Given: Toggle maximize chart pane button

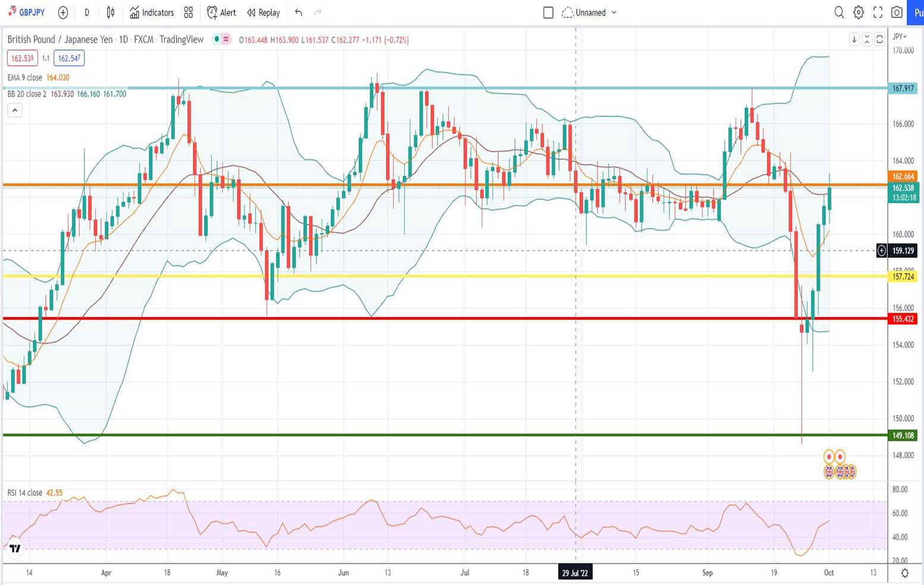Looking at the screenshot, I should (x=879, y=39).
